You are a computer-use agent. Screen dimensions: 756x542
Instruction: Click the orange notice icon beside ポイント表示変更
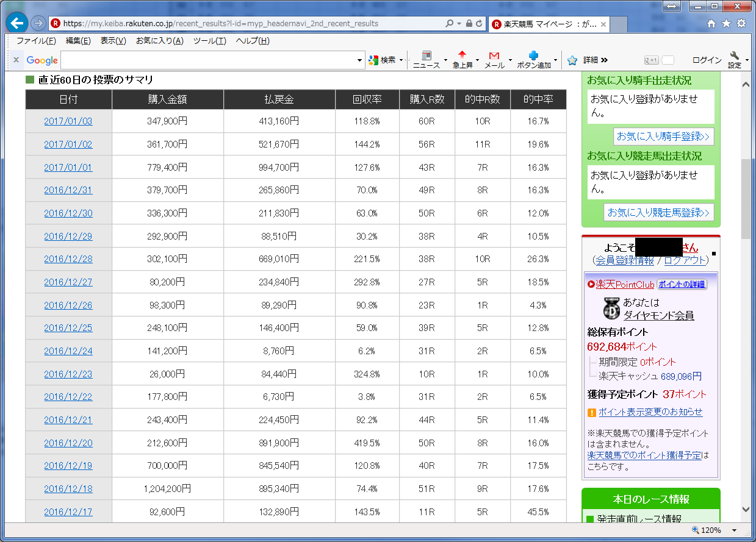[x=591, y=413]
